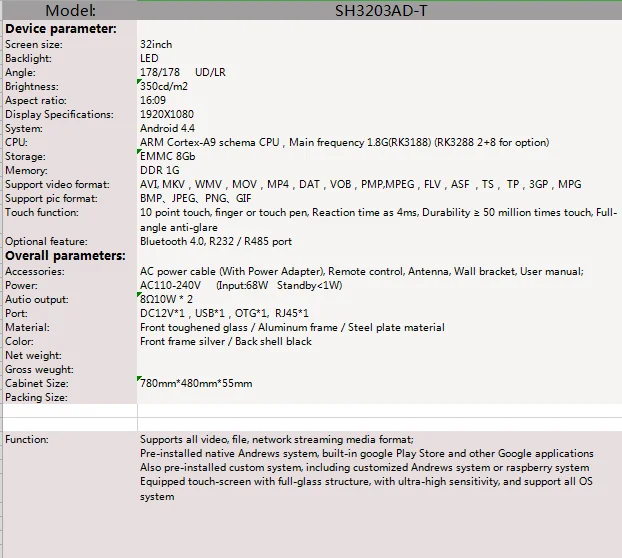Select the 'Model:' header cell
Image resolution: width=622 pixels, height=558 pixels.
[68, 12]
